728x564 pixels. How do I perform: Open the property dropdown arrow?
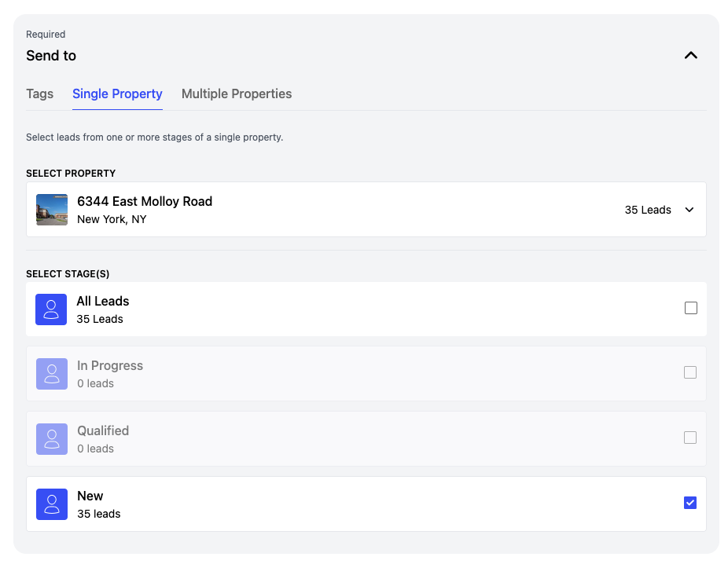(x=689, y=210)
